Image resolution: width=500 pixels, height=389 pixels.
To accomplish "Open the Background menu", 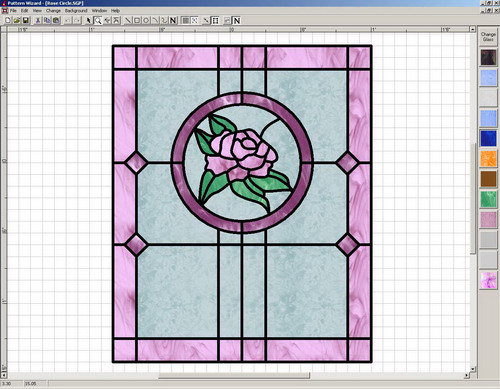I will click(x=76, y=11).
